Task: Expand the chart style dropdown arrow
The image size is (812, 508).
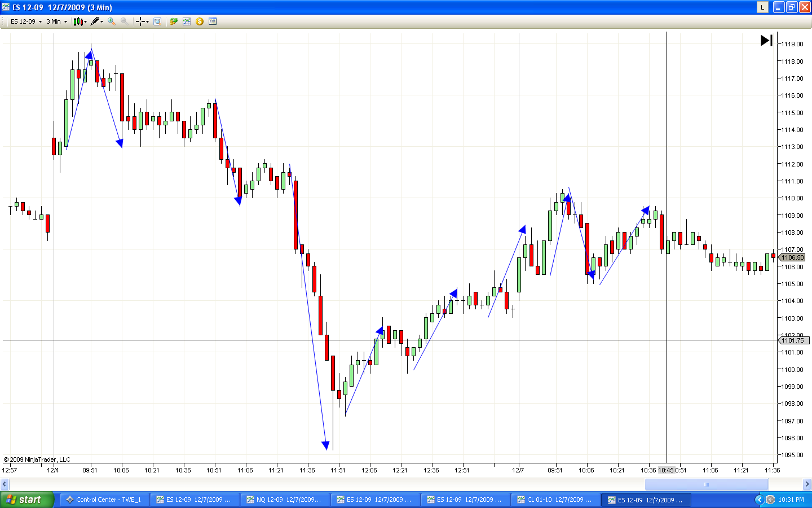Action: [85, 22]
